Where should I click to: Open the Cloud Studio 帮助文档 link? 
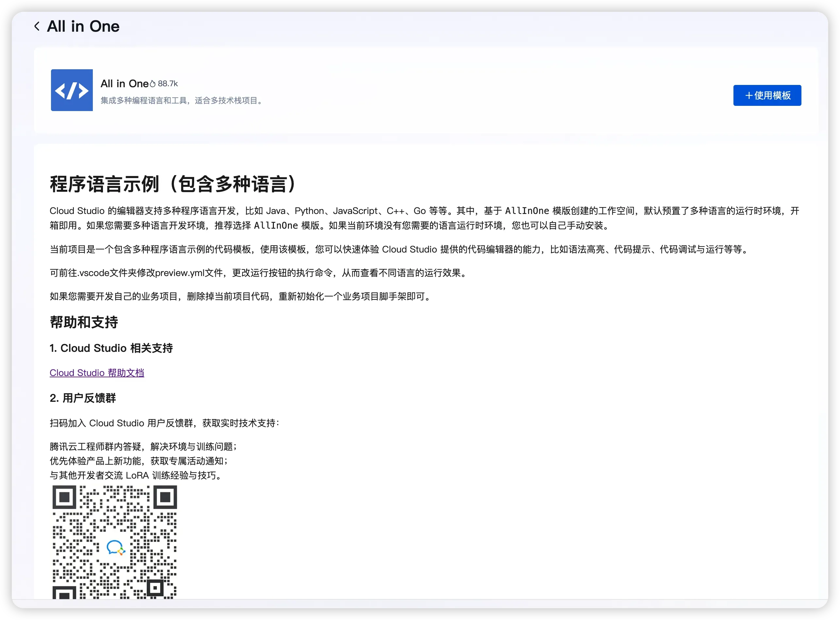[x=97, y=373]
